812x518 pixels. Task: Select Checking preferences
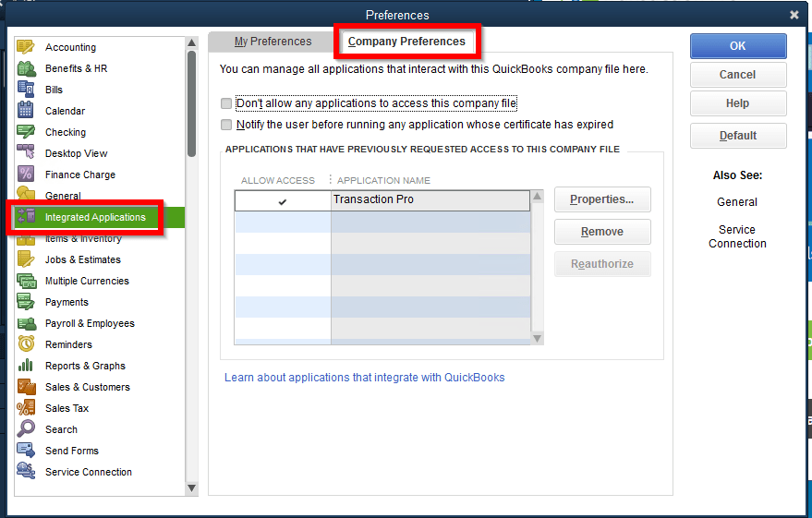(x=66, y=132)
